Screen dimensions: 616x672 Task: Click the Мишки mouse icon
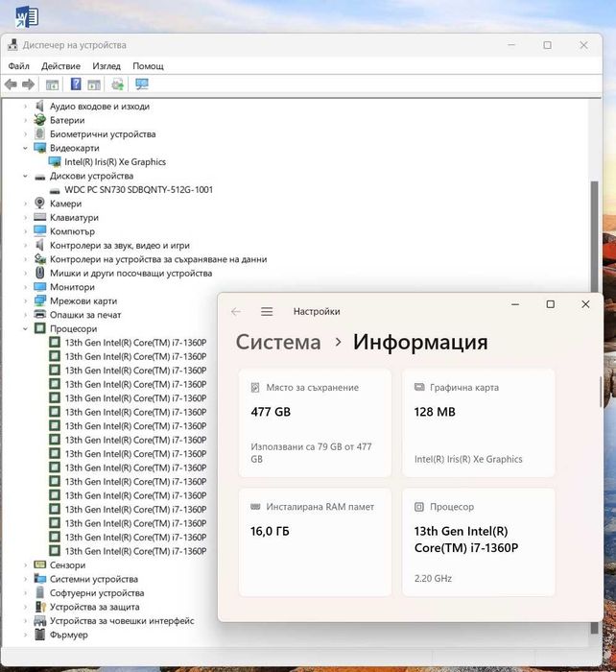click(x=40, y=273)
